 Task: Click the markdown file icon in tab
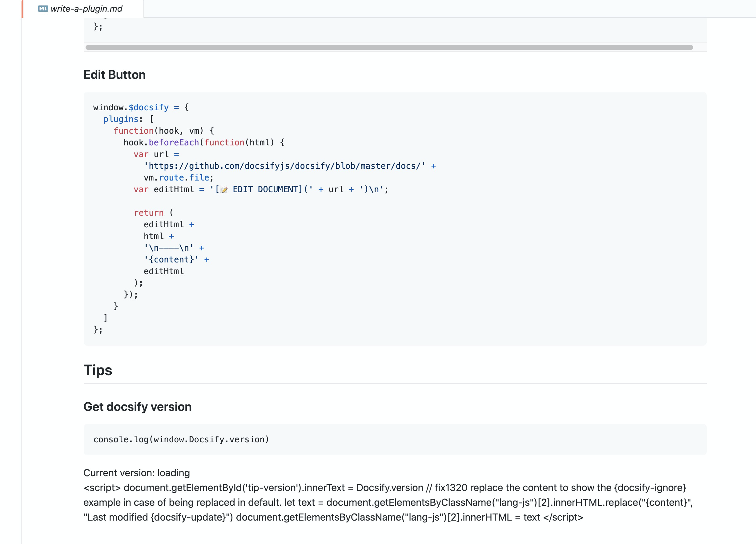pyautogui.click(x=43, y=9)
